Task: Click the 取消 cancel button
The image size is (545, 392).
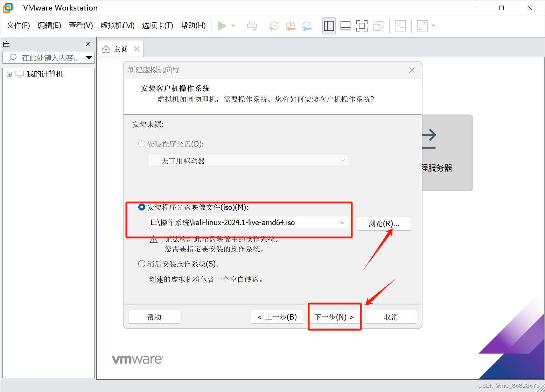Action: click(x=391, y=317)
